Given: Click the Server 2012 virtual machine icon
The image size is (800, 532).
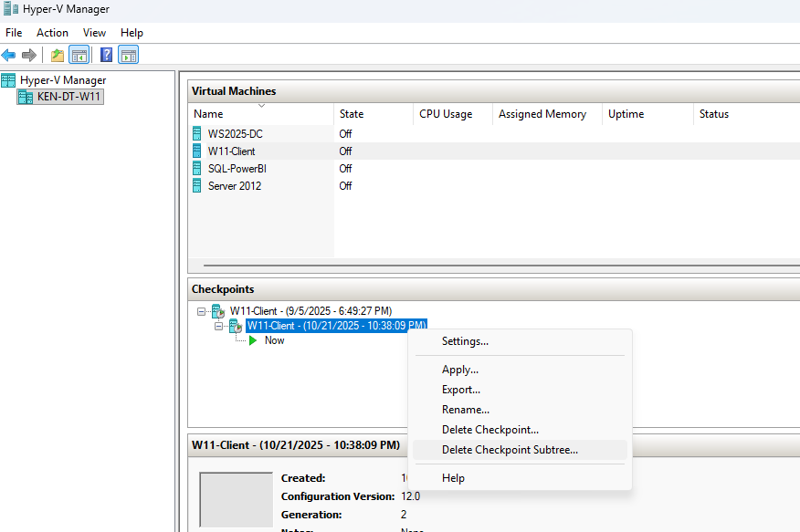Looking at the screenshot, I should (197, 185).
